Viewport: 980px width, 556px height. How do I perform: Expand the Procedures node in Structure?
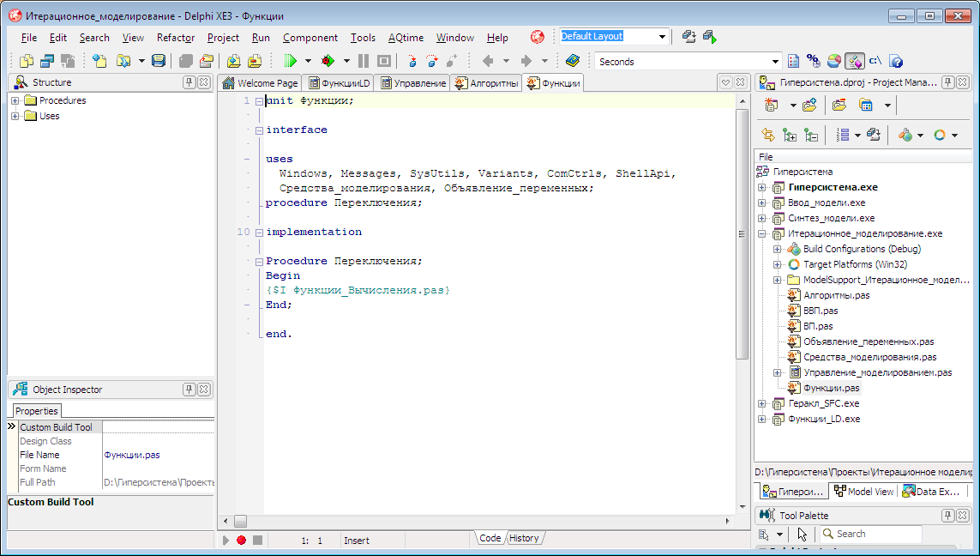point(15,100)
